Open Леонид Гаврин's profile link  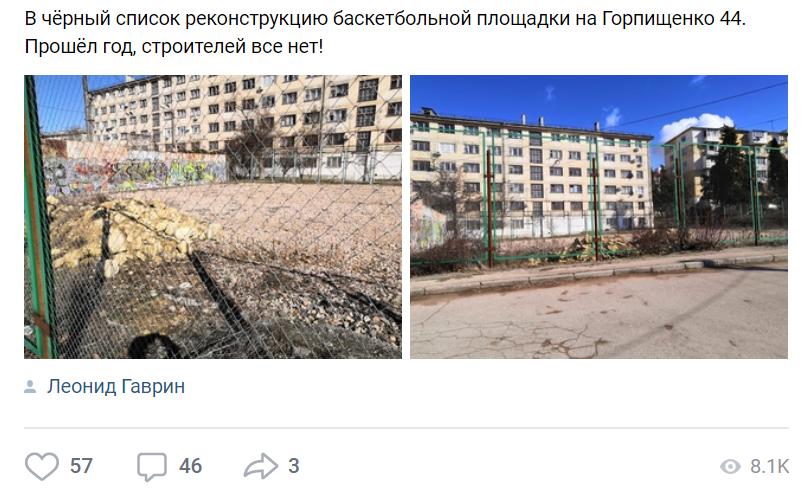click(x=116, y=387)
